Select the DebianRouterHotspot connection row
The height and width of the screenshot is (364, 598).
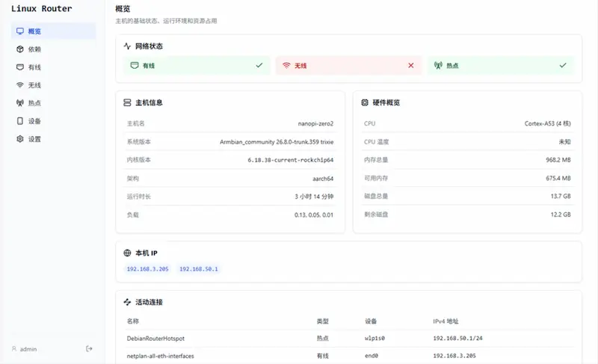coord(348,339)
